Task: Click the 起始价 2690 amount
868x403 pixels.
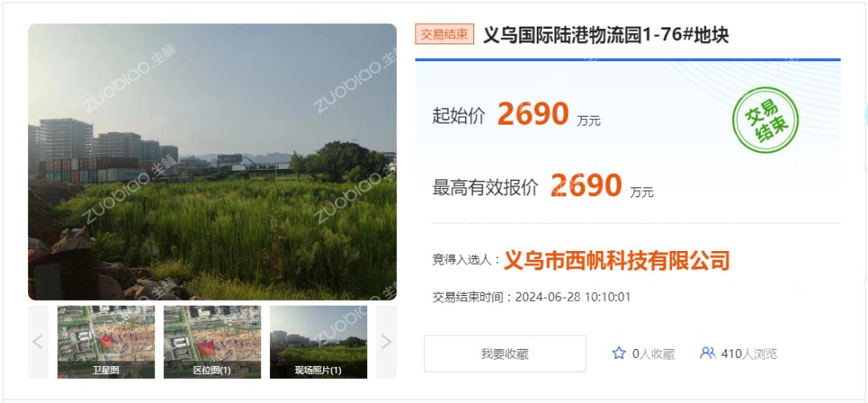Action: coord(533,113)
